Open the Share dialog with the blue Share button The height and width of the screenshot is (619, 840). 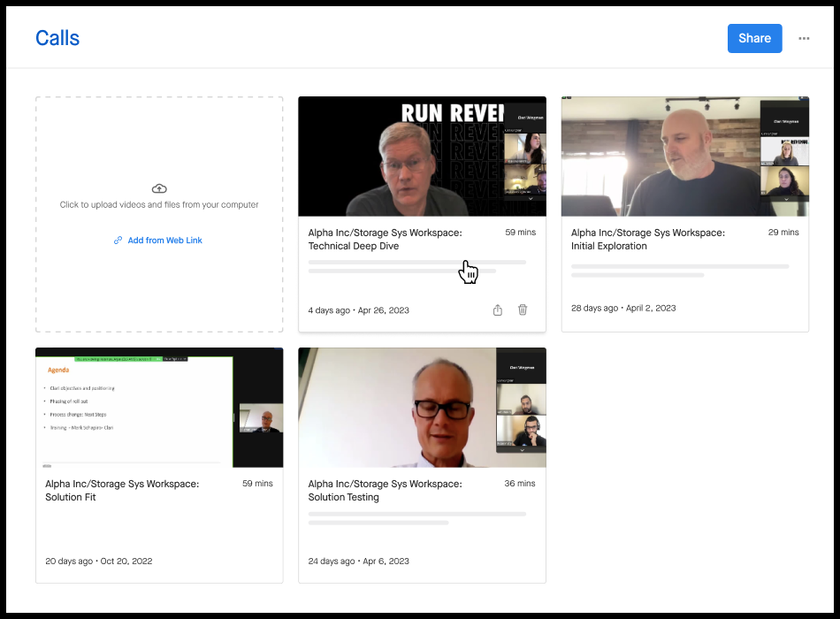click(754, 38)
